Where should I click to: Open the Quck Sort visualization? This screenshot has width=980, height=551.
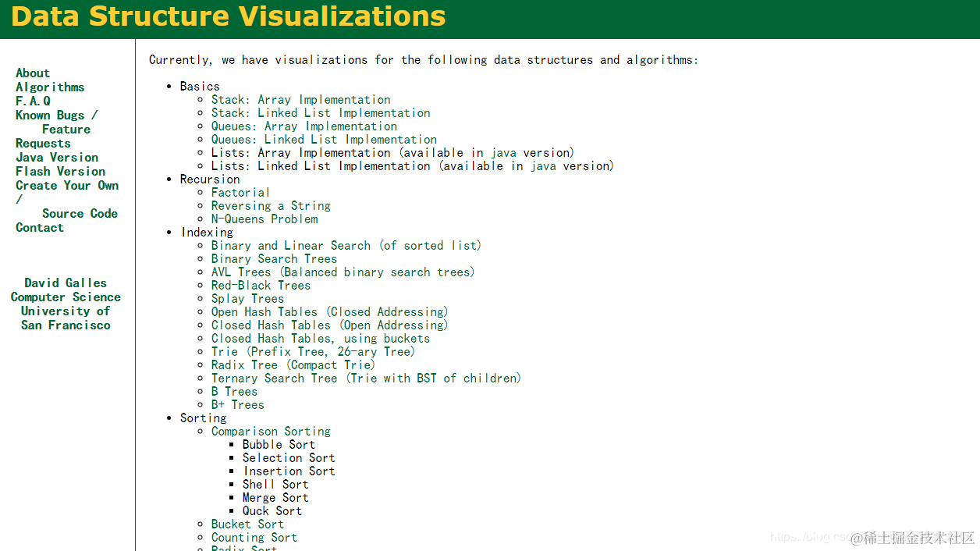pyautogui.click(x=272, y=511)
